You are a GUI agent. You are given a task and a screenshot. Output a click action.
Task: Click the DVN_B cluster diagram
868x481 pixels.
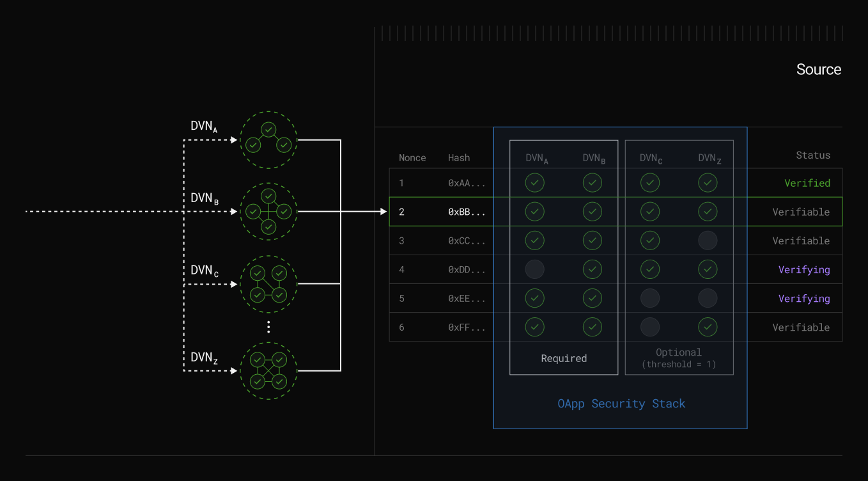coord(268,211)
